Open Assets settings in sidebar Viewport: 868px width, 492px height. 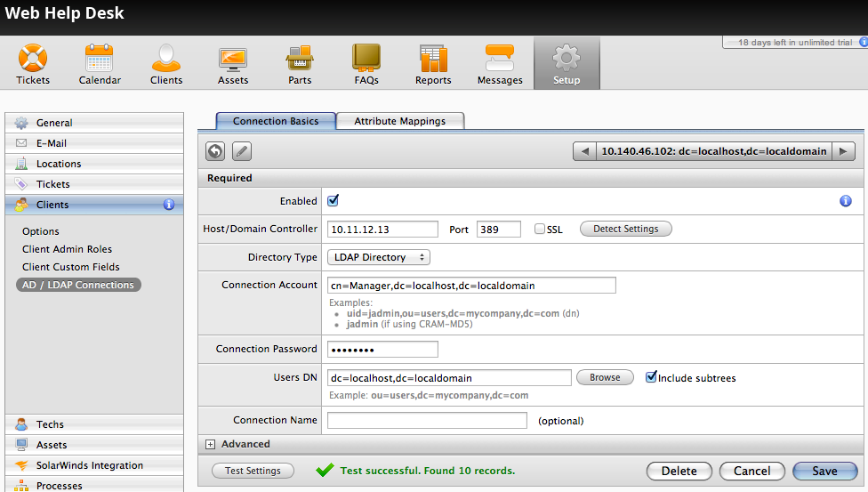click(94, 444)
